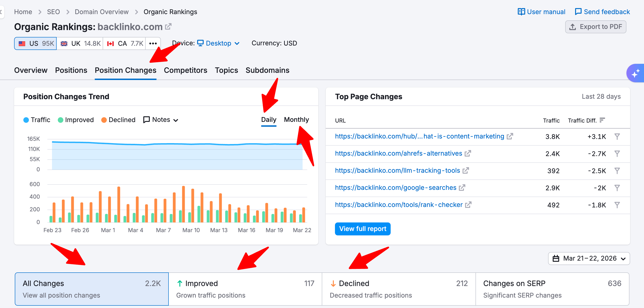Open the User manual link
Viewport: 644px width, 308px height.
tap(541, 12)
